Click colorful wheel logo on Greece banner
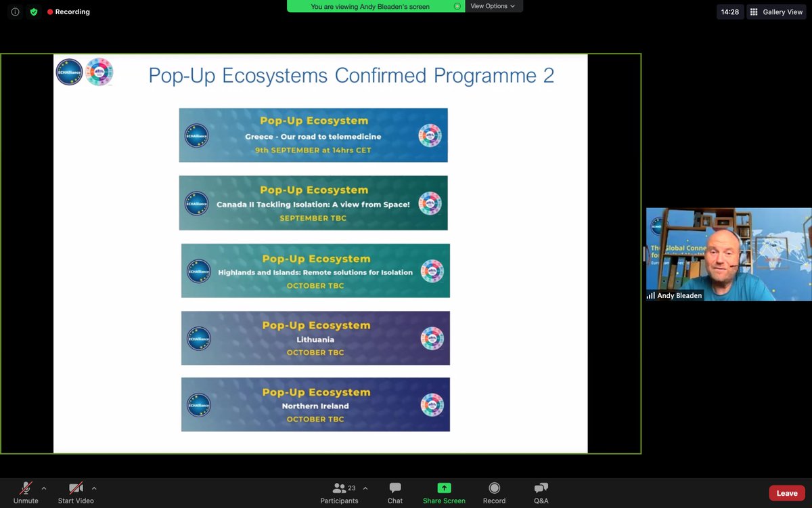 pyautogui.click(x=430, y=135)
